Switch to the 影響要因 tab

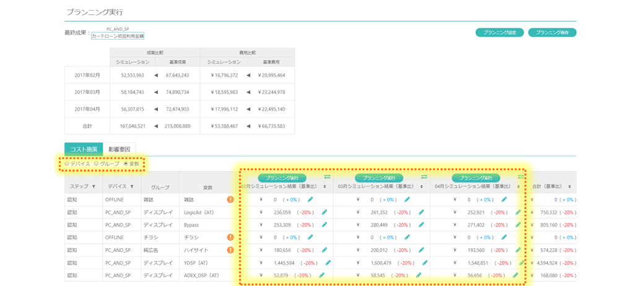(120, 149)
